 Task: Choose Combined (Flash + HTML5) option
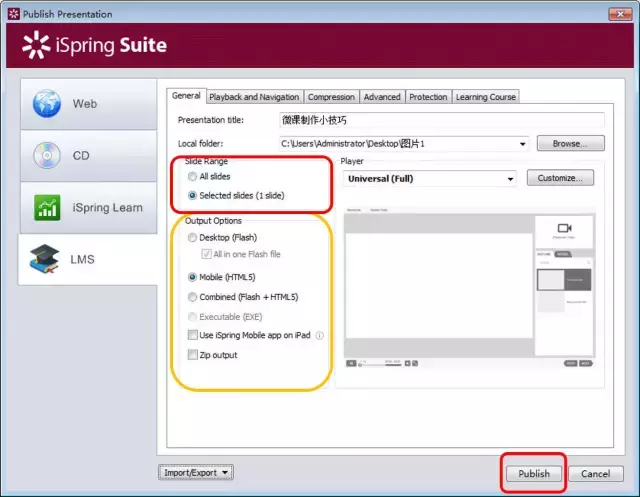pos(192,297)
